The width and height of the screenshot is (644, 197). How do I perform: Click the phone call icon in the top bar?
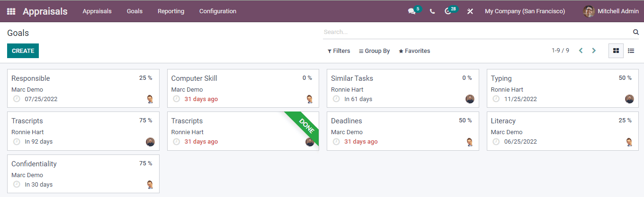(432, 11)
